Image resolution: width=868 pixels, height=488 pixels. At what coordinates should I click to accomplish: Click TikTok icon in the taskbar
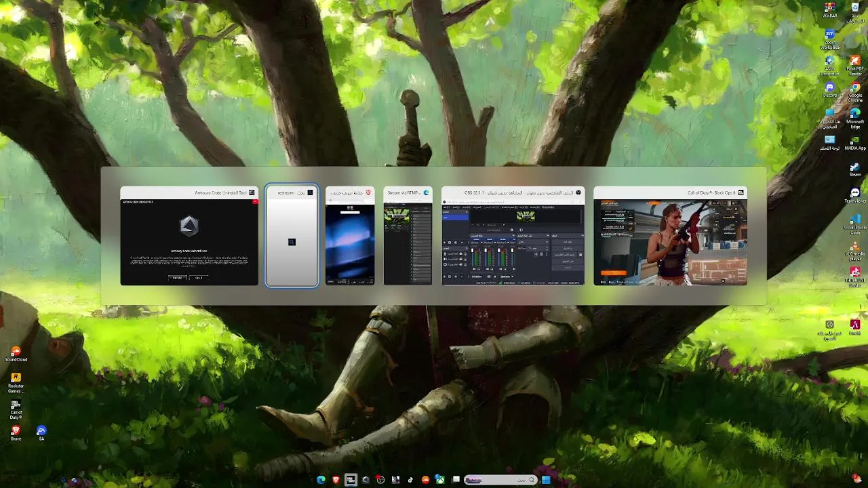click(x=410, y=480)
